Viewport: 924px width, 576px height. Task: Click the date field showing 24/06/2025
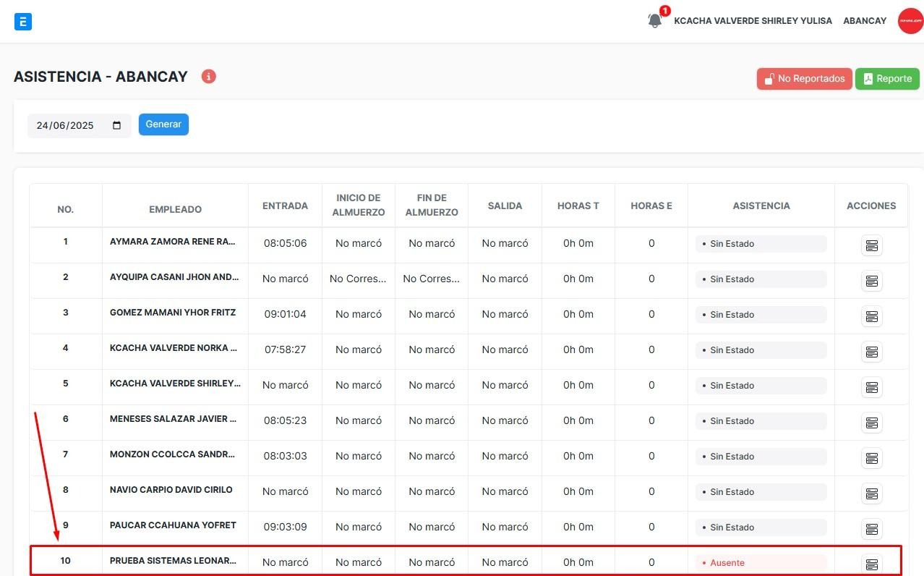click(x=67, y=125)
